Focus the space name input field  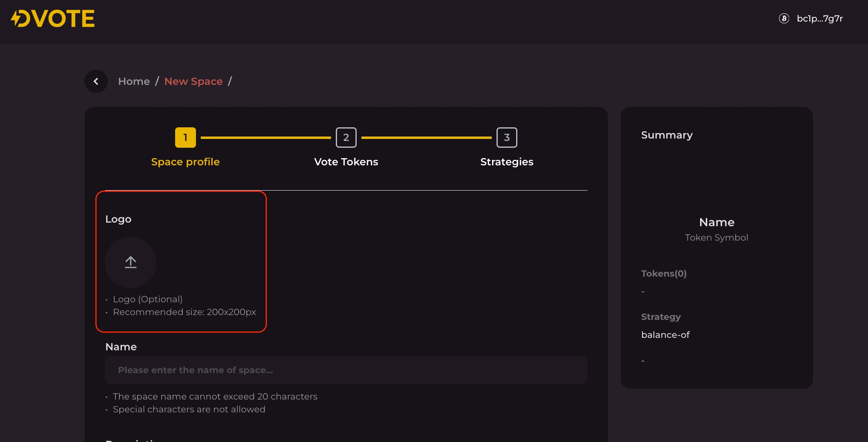pyautogui.click(x=346, y=370)
